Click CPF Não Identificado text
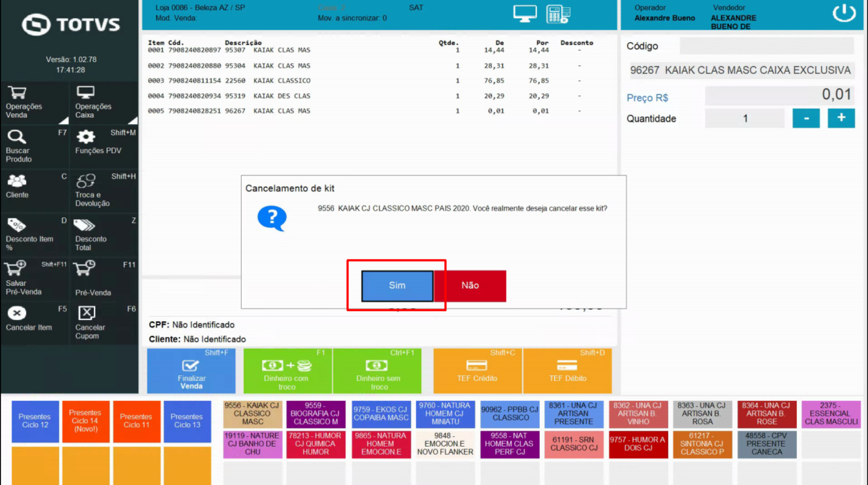This screenshot has height=485, width=868. click(x=191, y=325)
